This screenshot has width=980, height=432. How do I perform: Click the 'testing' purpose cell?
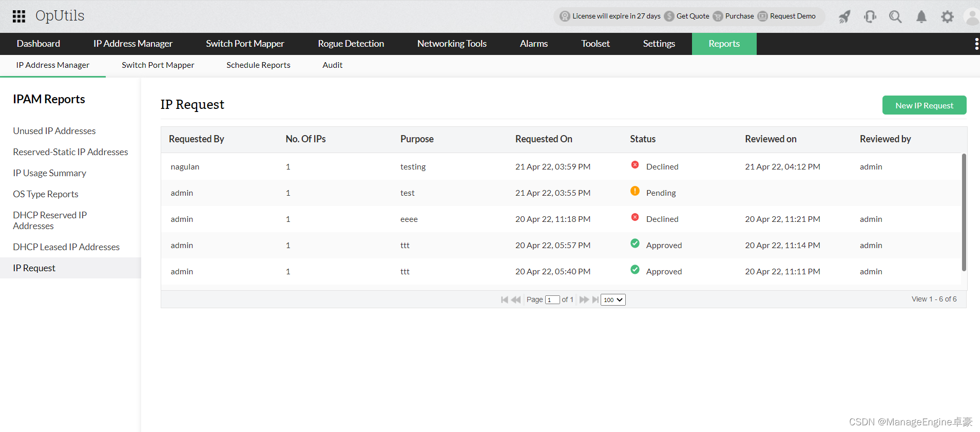[x=413, y=167]
